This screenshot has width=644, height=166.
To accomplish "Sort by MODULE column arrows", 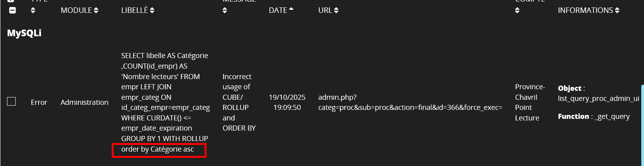I will pyautogui.click(x=96, y=11).
